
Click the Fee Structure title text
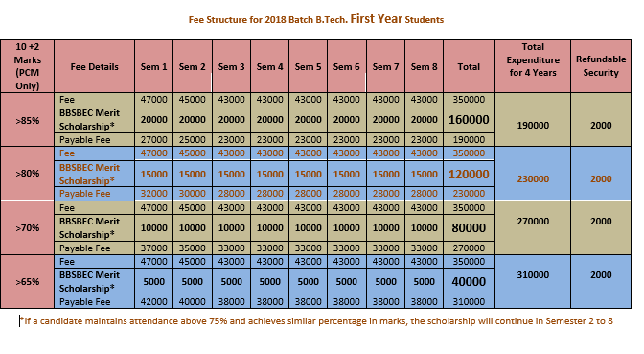pyautogui.click(x=316, y=19)
